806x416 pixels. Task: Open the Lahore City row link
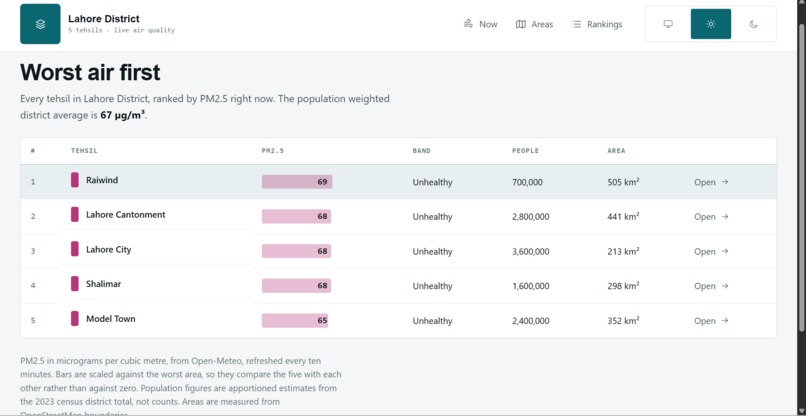[x=711, y=251]
